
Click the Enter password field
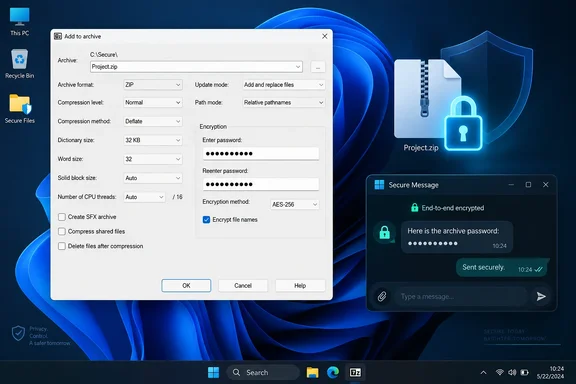[260, 153]
